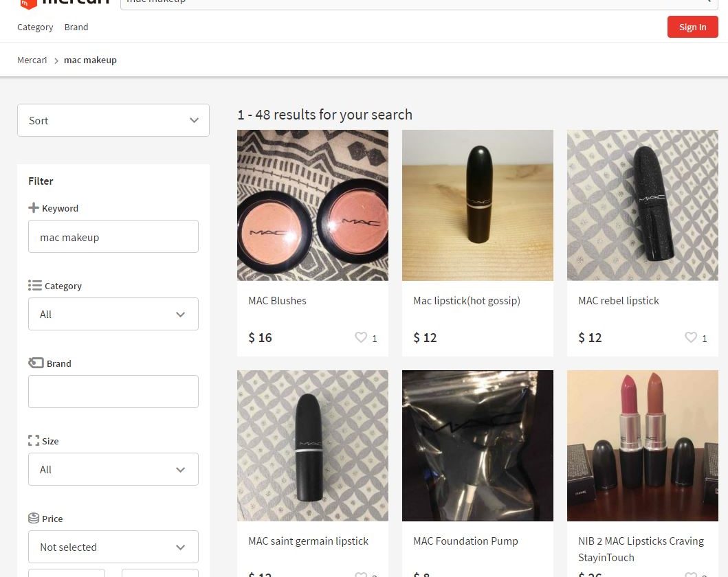This screenshot has width=728, height=577.
Task: Open the Brand menu in header
Action: point(76,27)
